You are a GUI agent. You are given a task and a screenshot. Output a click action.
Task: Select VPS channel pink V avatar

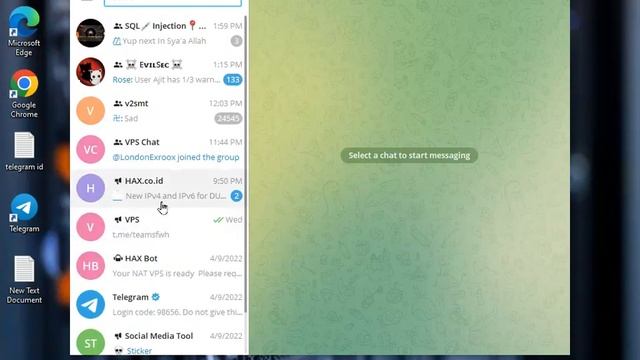click(x=90, y=227)
